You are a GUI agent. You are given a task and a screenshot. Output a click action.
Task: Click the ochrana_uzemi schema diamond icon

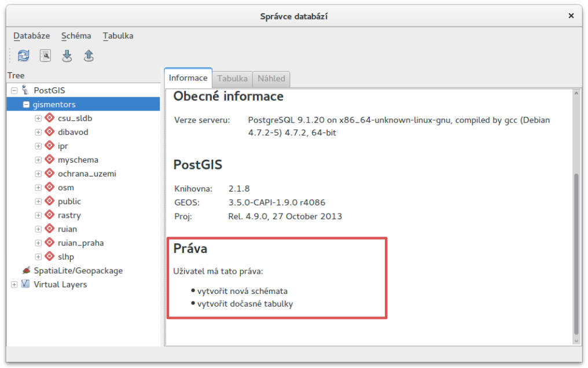click(x=50, y=174)
